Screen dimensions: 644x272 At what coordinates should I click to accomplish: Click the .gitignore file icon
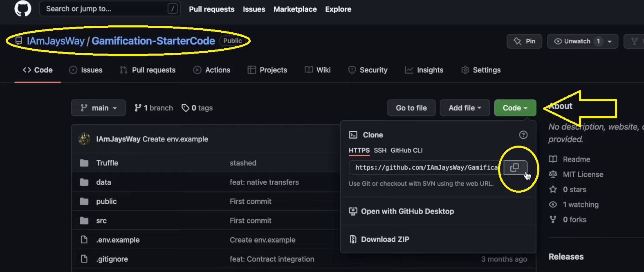[84, 259]
